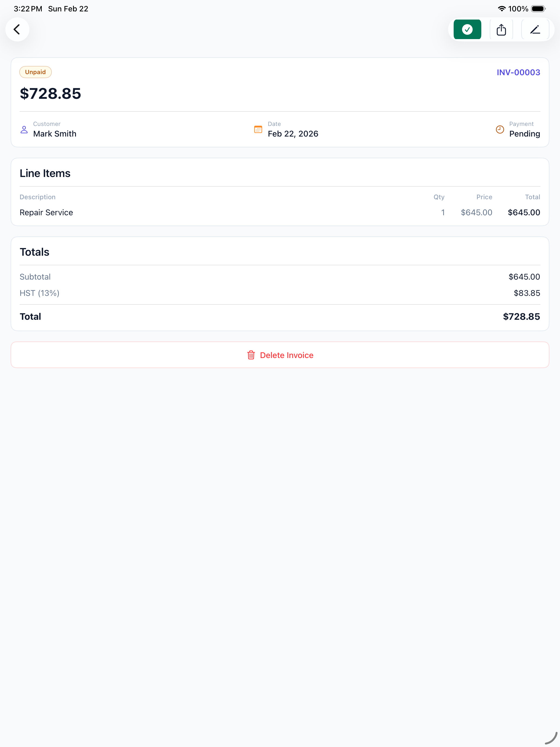
Task: Open the share options for this invoice
Action: (x=501, y=29)
